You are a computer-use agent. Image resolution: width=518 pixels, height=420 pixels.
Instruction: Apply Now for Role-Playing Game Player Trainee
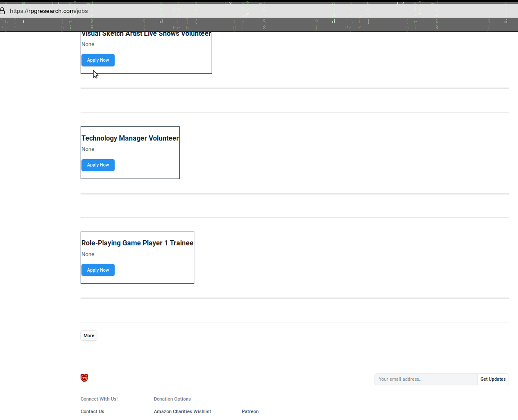click(98, 270)
